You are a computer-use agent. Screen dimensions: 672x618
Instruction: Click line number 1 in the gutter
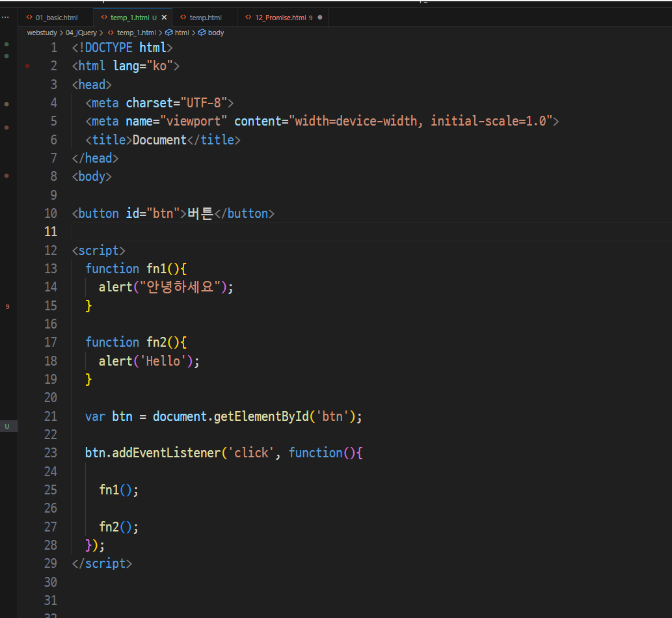tap(53, 47)
